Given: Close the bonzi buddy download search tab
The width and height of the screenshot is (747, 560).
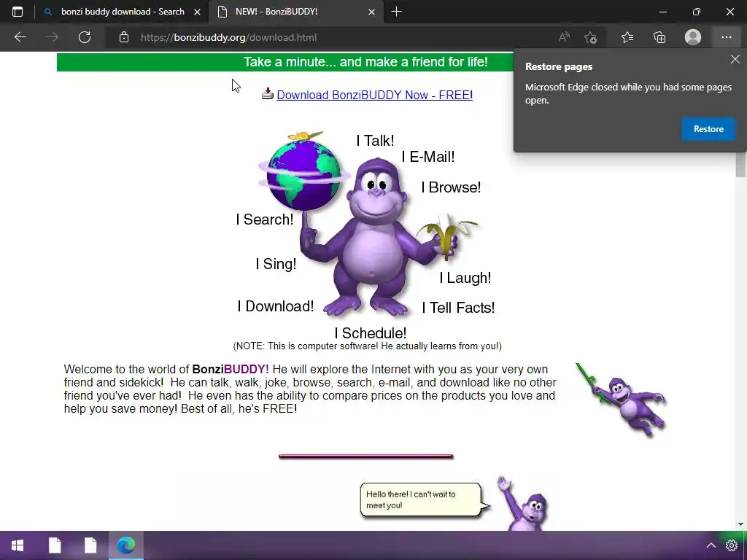Looking at the screenshot, I should click(x=197, y=12).
